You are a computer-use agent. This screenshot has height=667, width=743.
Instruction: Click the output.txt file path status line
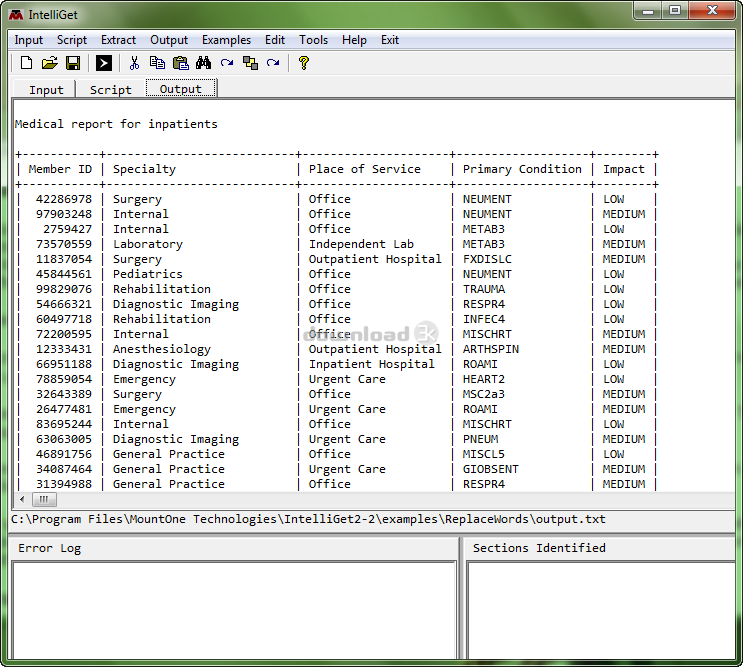(308, 519)
